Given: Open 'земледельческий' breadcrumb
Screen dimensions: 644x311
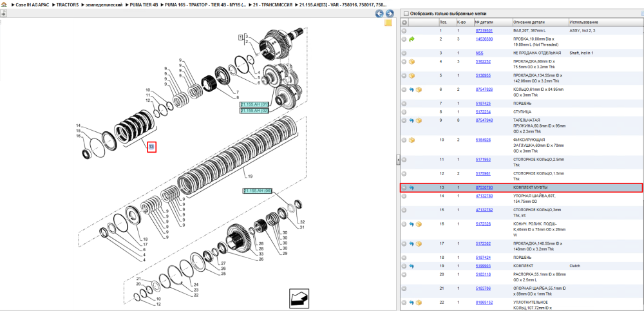Looking at the screenshot, I should pyautogui.click(x=104, y=5).
